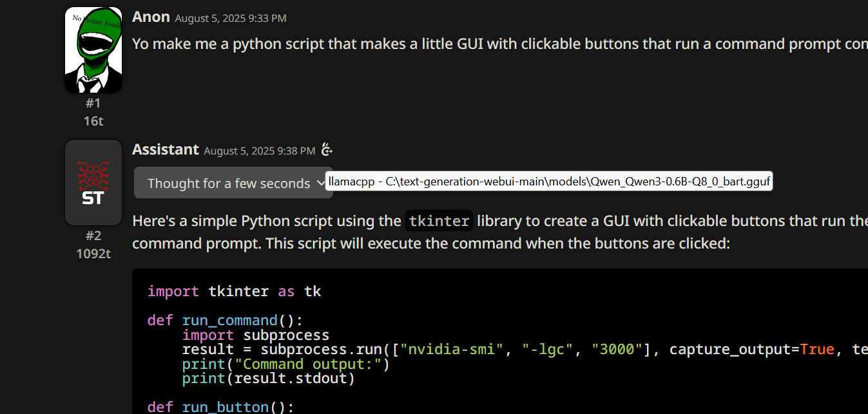
Task: Click the 'import tkinter as tk' code line
Action: click(235, 291)
